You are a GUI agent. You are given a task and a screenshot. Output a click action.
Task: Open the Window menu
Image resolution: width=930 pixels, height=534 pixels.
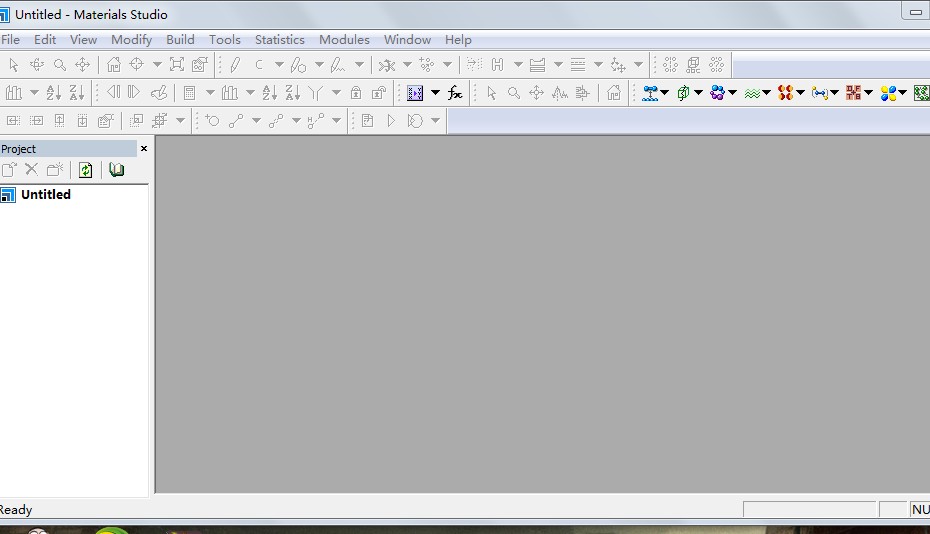click(407, 40)
